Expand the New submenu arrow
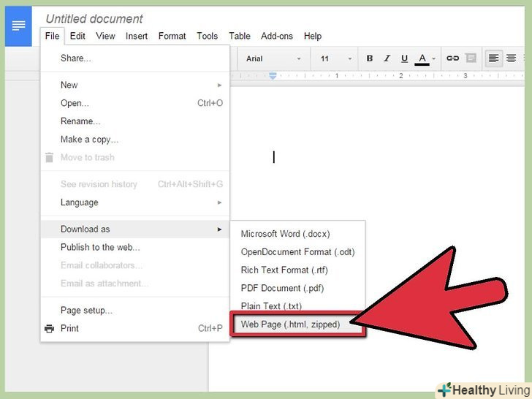 point(219,85)
